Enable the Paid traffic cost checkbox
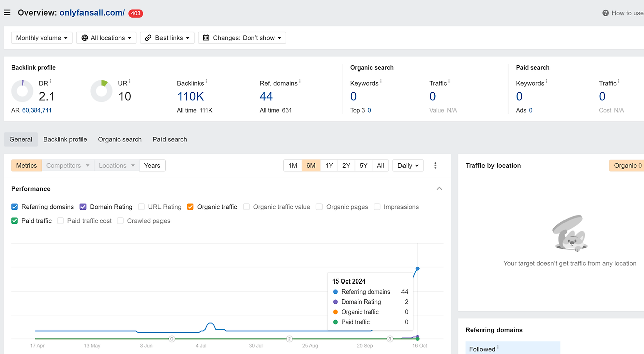 pyautogui.click(x=60, y=221)
